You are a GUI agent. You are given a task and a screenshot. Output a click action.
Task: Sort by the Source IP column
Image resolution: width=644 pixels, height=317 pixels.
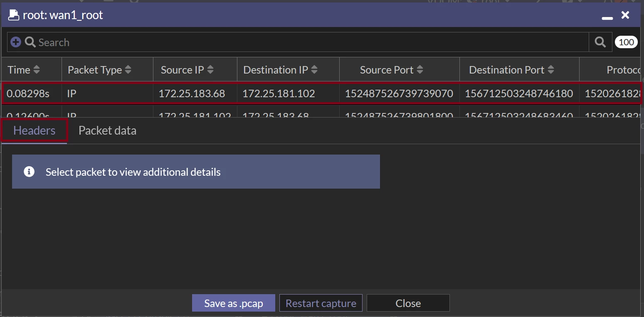coord(187,70)
